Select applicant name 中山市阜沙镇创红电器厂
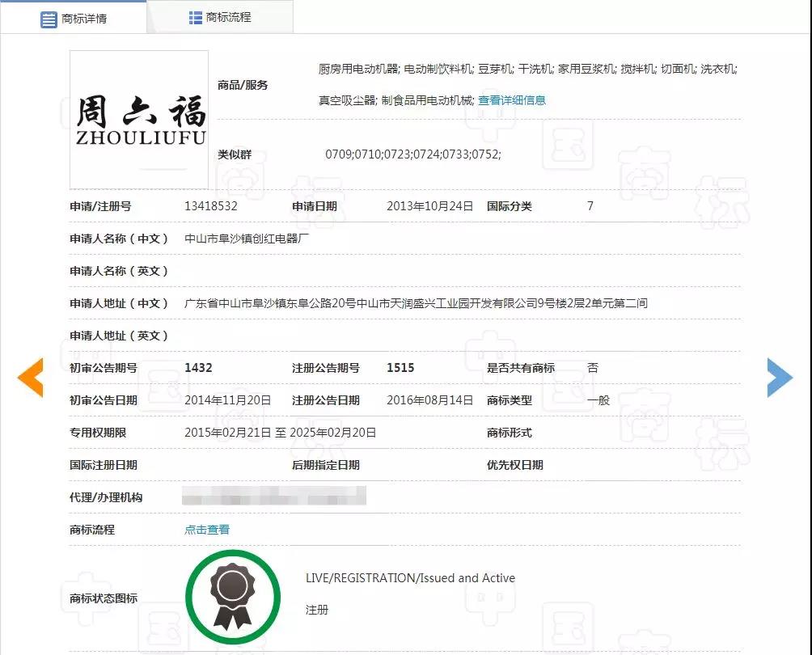The height and width of the screenshot is (655, 812). pyautogui.click(x=247, y=239)
